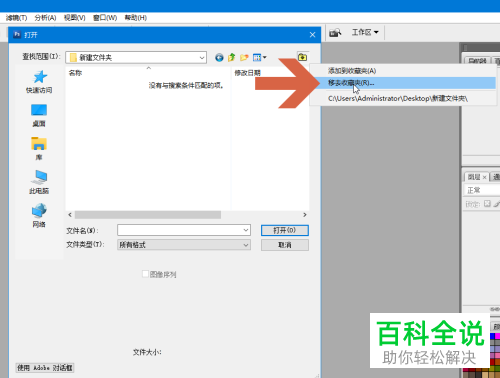The image size is (500, 378).
Task: Open the 滤镜(T) menu
Action: (16, 18)
